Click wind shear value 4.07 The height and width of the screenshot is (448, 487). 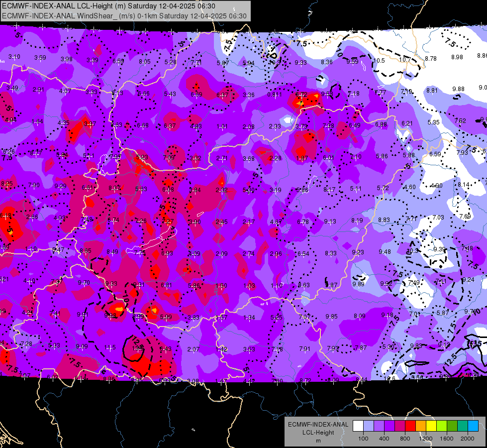(65, 91)
